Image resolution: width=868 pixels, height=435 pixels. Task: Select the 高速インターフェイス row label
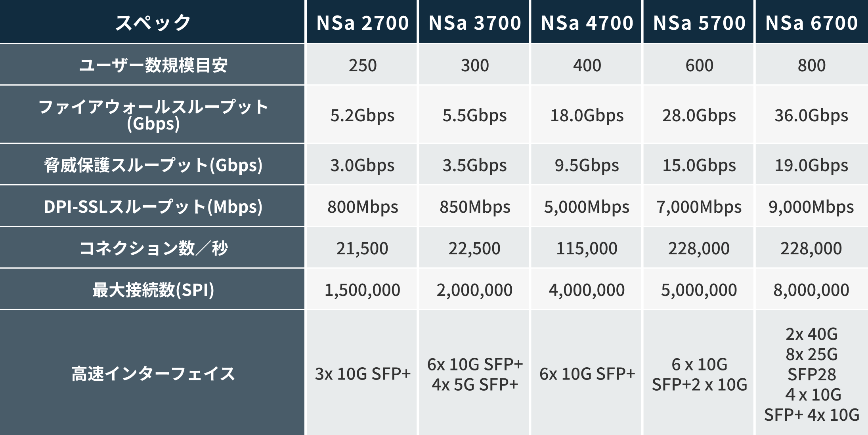click(152, 373)
